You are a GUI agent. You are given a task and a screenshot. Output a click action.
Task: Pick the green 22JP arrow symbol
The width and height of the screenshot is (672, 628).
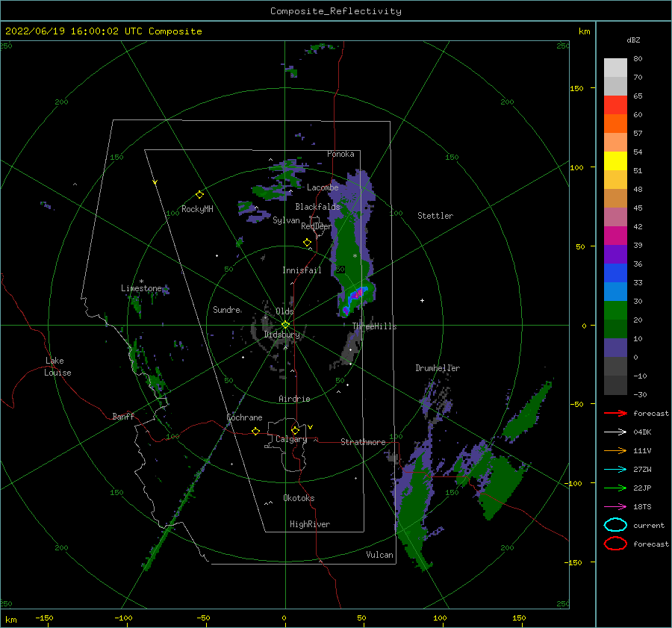coord(615,488)
